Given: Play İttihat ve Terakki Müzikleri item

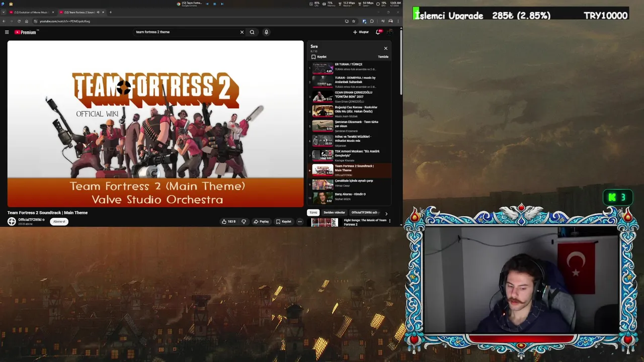Looking at the screenshot, I should (349, 140).
